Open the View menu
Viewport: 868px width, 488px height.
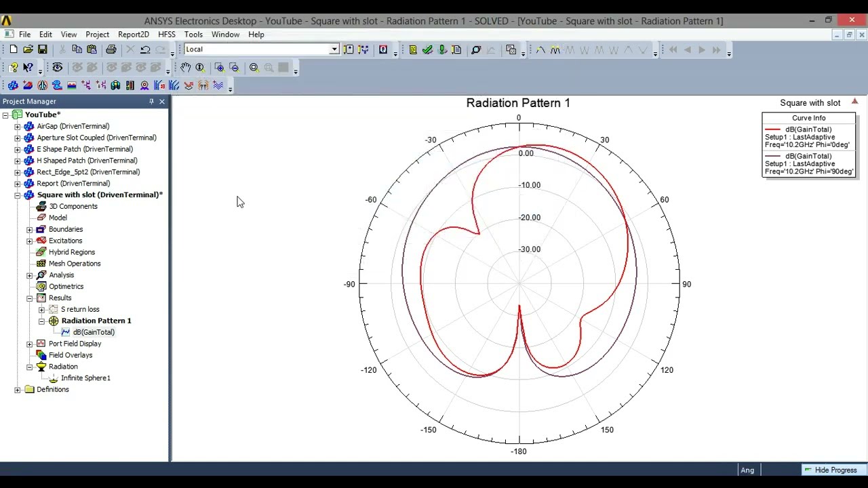pyautogui.click(x=68, y=35)
